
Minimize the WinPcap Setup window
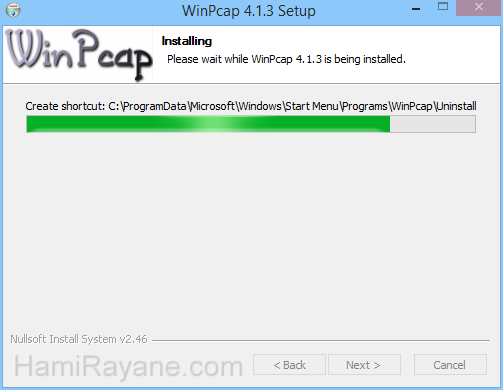pyautogui.click(x=416, y=9)
